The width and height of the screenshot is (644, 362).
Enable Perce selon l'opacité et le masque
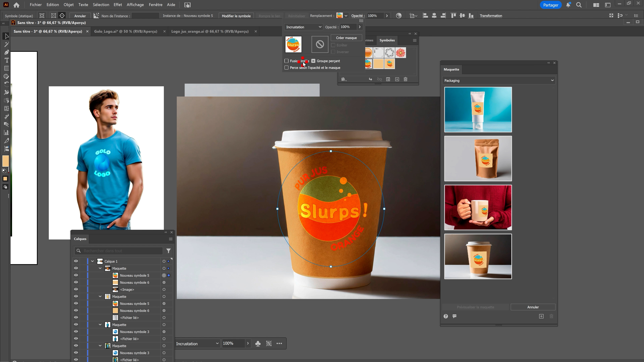286,68
